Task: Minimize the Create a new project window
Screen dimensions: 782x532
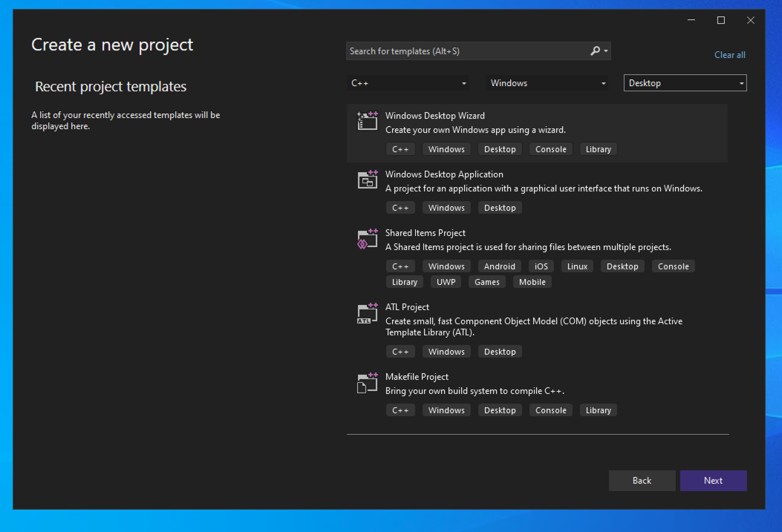Action: tap(691, 20)
